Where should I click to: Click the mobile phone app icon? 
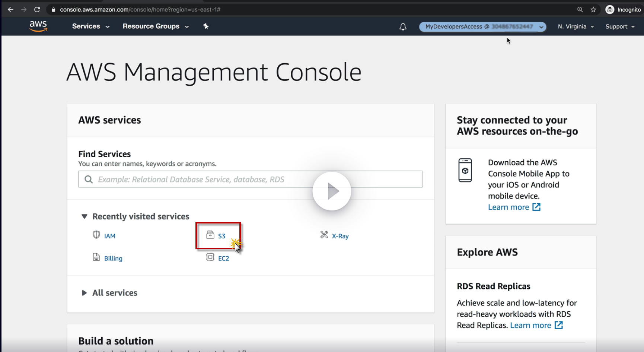tap(465, 170)
